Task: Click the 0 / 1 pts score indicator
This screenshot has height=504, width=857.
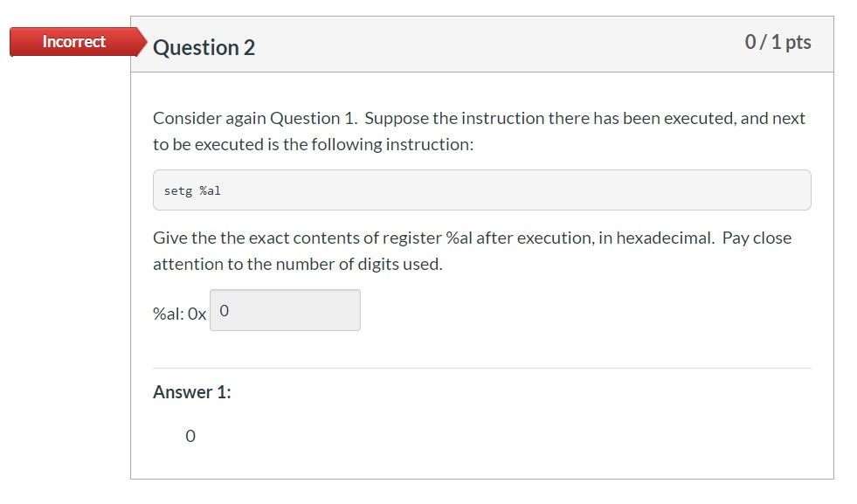Action: click(778, 41)
